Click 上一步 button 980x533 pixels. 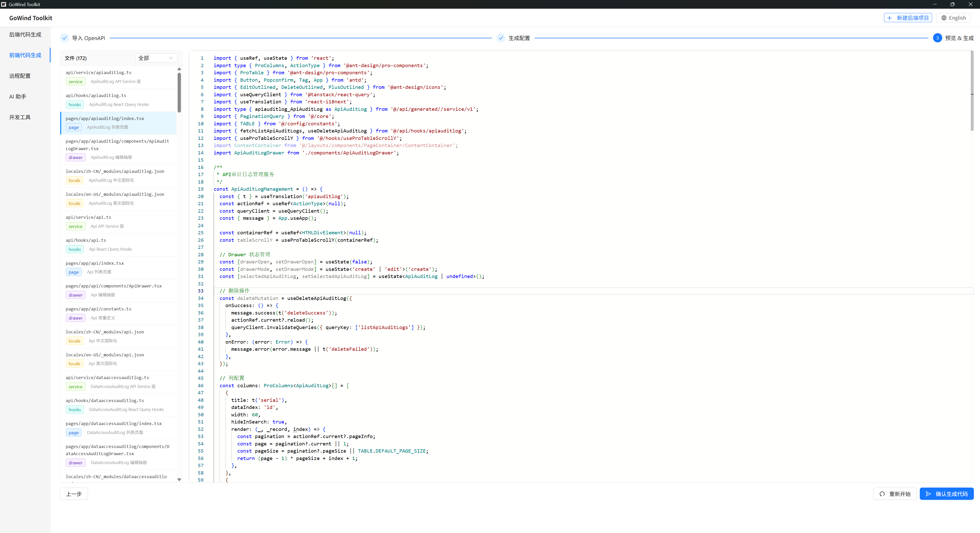point(74,494)
